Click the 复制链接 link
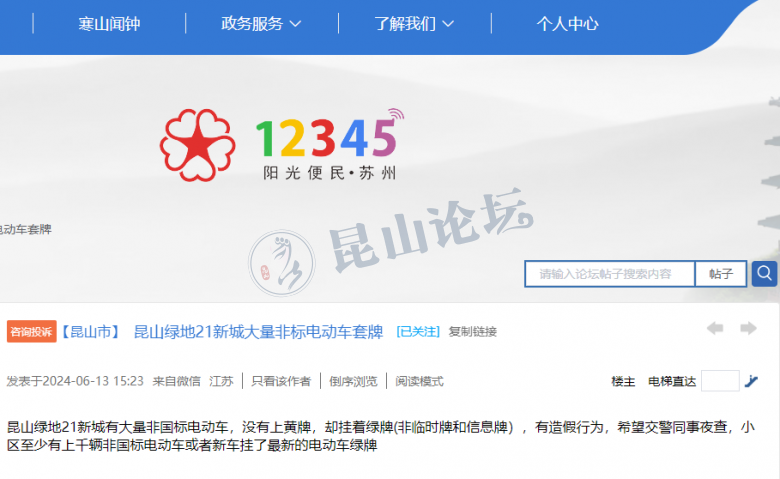 coord(473,332)
